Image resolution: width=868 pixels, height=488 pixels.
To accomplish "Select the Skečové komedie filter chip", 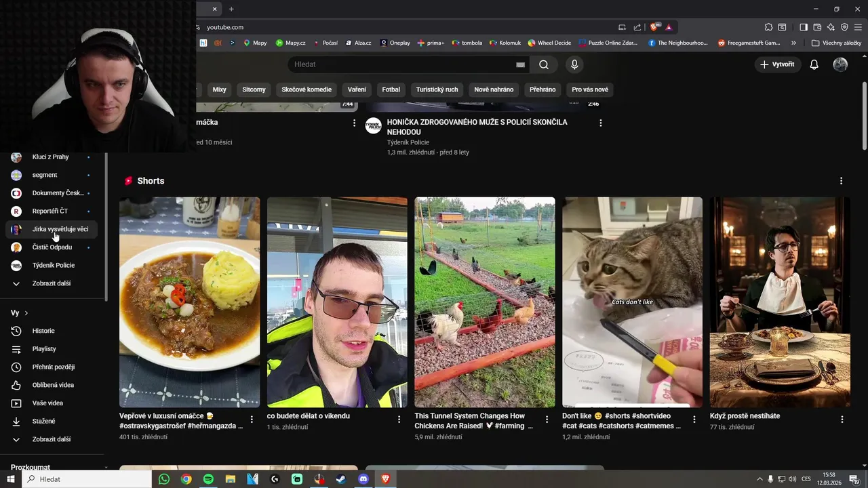I will click(x=307, y=89).
